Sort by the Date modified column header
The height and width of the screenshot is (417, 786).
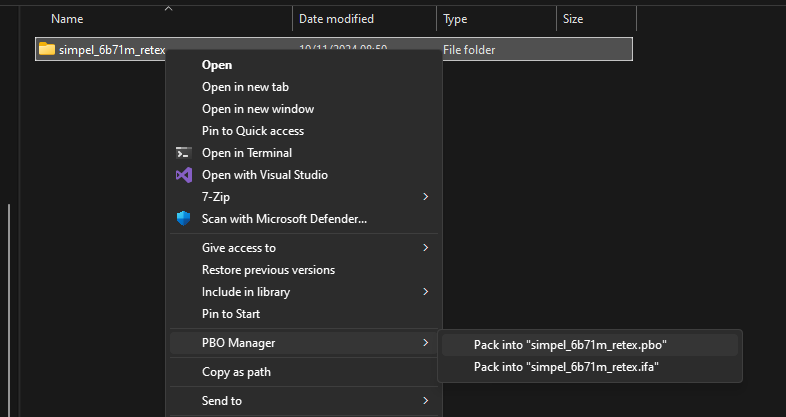(x=336, y=19)
